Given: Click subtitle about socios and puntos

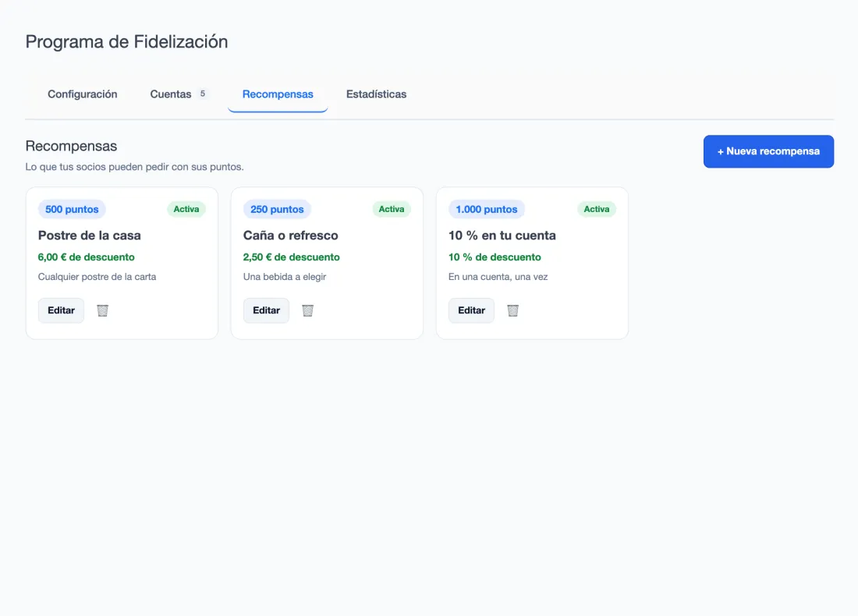Looking at the screenshot, I should (x=135, y=167).
